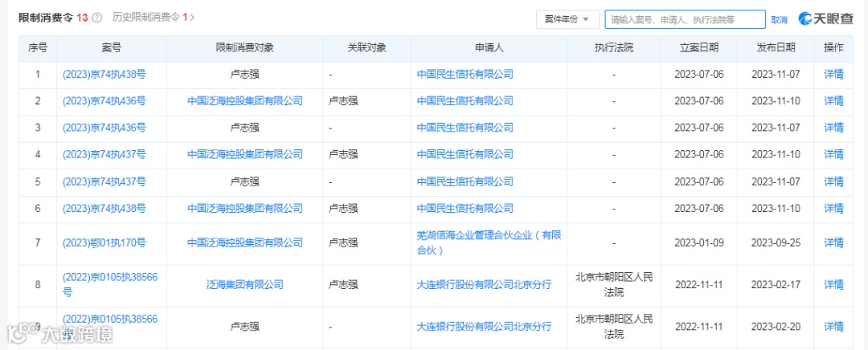Click the help icon beside 限制消费令 13
Image resolution: width=868 pixels, height=350 pixels.
(97, 17)
